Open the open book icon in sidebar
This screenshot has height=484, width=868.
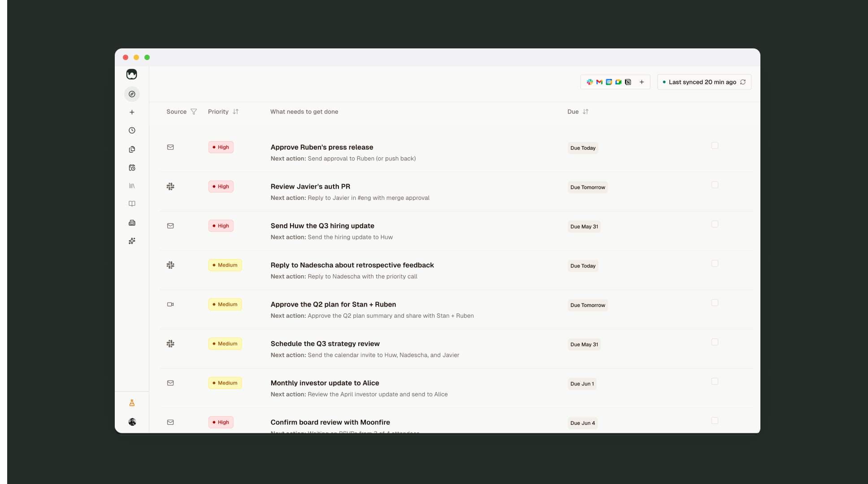132,204
